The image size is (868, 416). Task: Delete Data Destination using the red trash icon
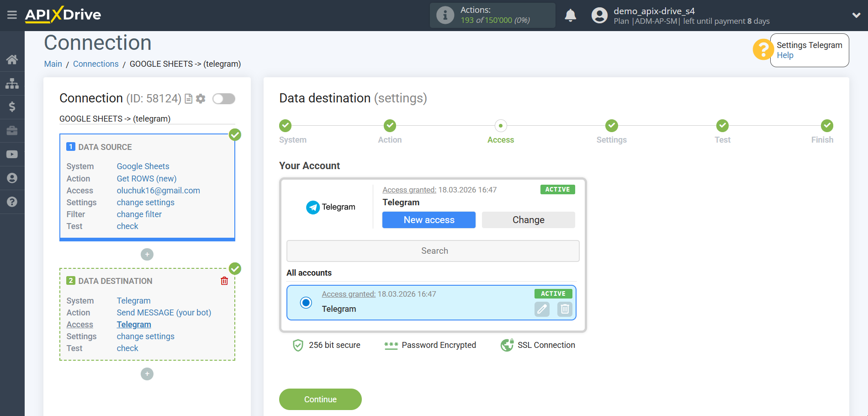(x=224, y=281)
